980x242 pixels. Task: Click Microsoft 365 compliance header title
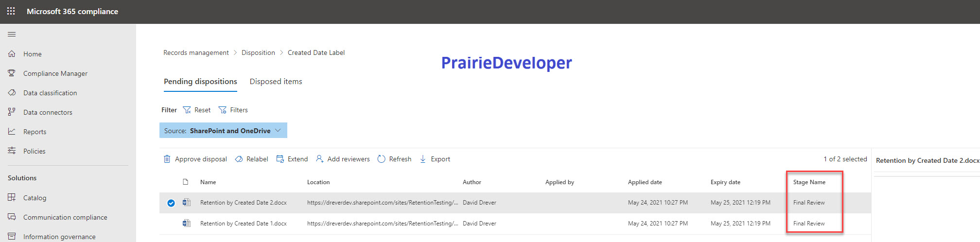pyautogui.click(x=72, y=11)
